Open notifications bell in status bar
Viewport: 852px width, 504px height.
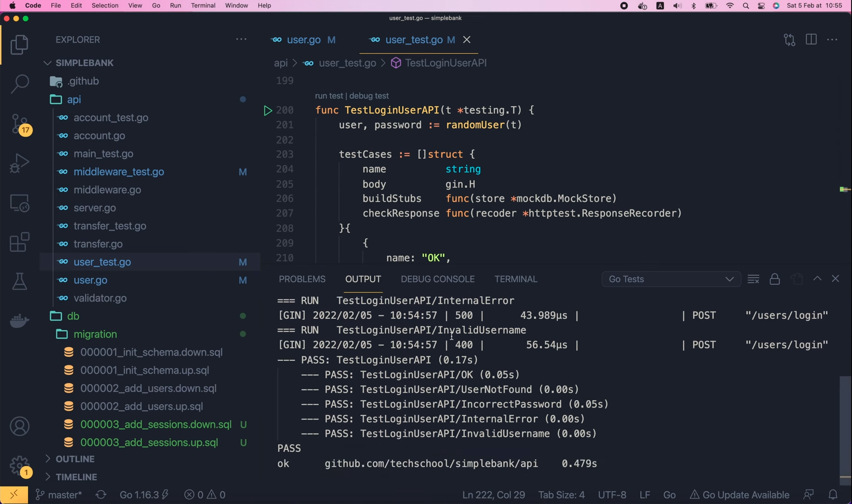click(833, 495)
